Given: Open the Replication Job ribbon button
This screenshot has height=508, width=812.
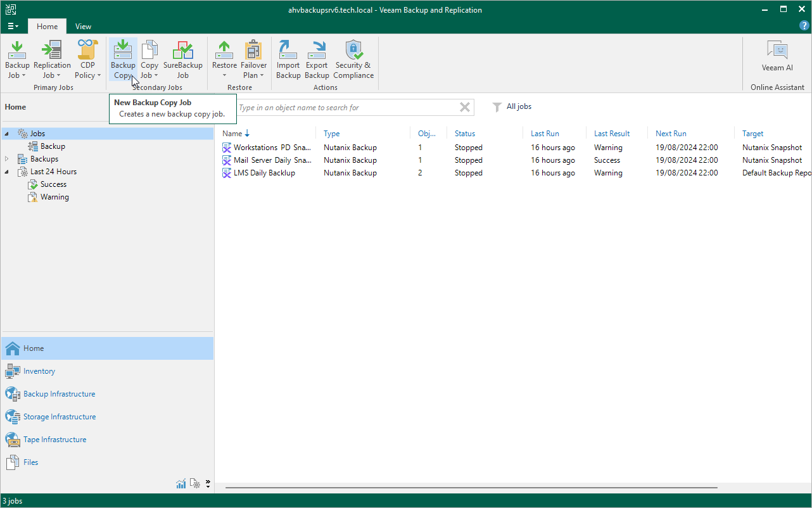Looking at the screenshot, I should click(52, 60).
